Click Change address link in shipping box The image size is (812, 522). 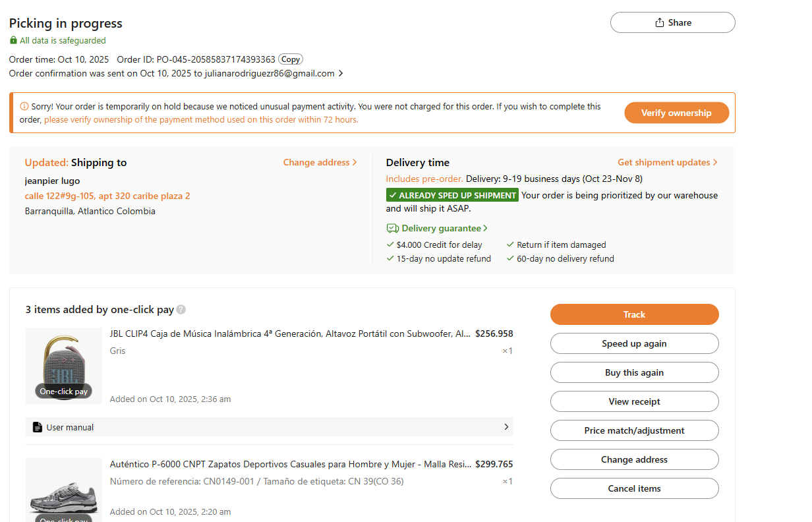[x=320, y=162]
